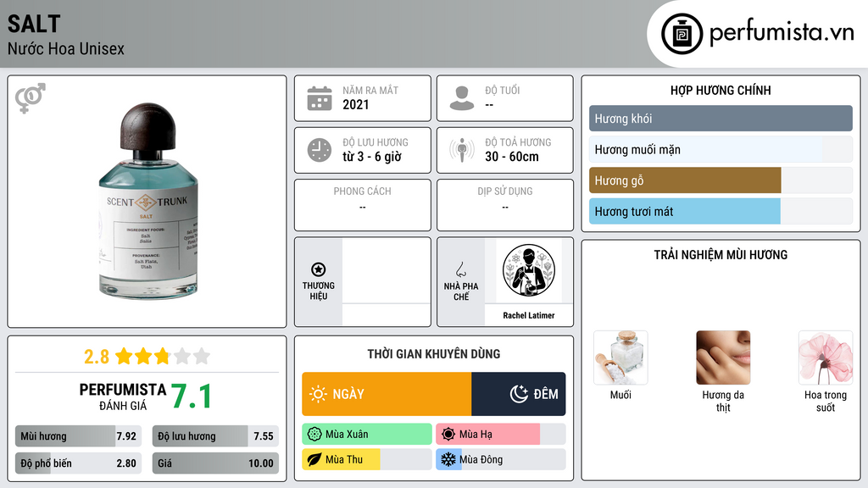Select the Đêm nighttime segment
Screen dimensions: 868x488
[519, 394]
